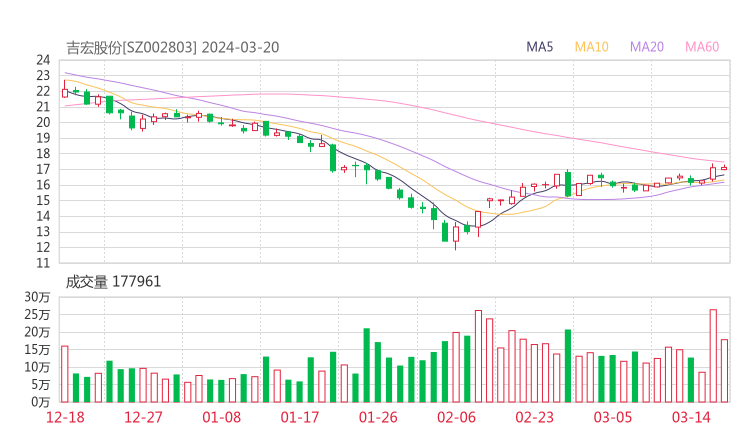Click the 成交量 177961 volume label
This screenshot has height=440, width=740.
click(x=113, y=282)
